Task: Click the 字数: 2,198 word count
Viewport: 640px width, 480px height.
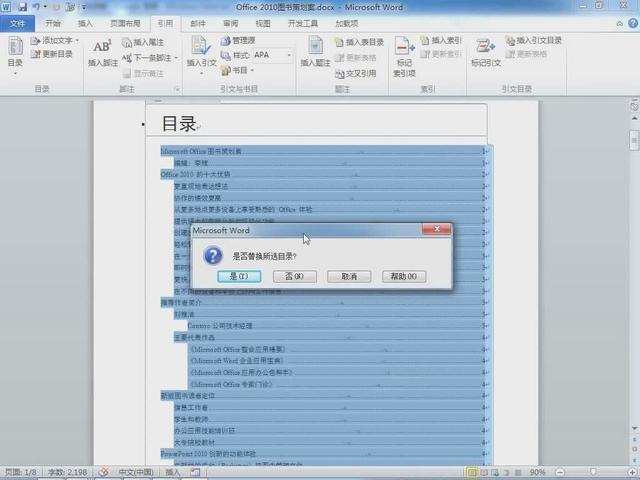Action: click(x=67, y=472)
